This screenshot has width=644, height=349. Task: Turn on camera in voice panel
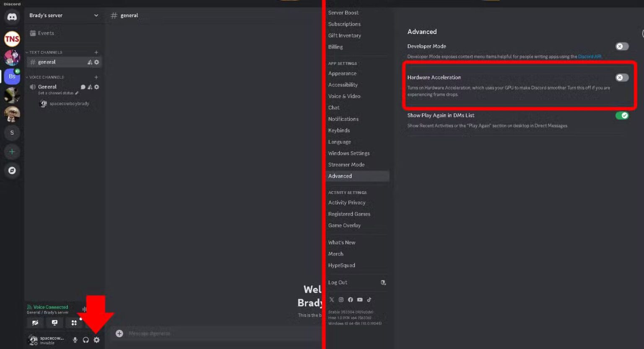[x=35, y=323]
